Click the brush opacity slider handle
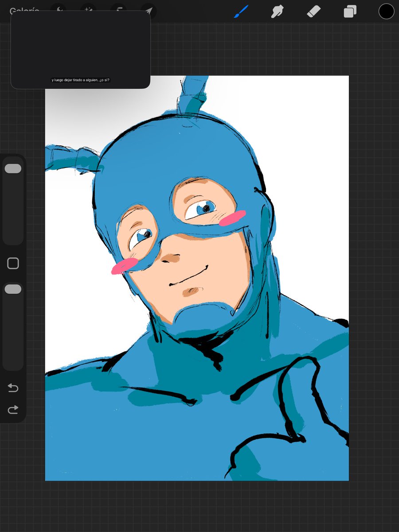This screenshot has height=532, width=399. [x=13, y=289]
